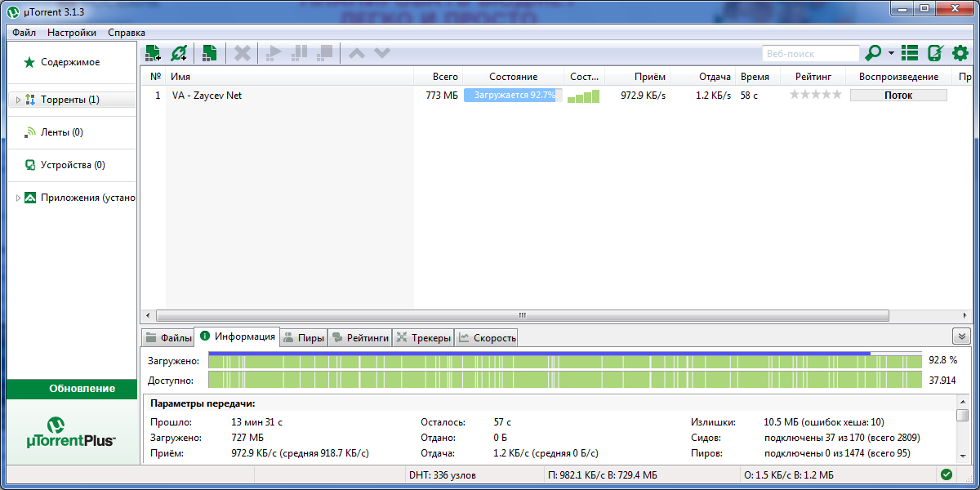Screen dimensions: 980x490
Task: Rate torrent with the fifth star
Action: tap(836, 95)
